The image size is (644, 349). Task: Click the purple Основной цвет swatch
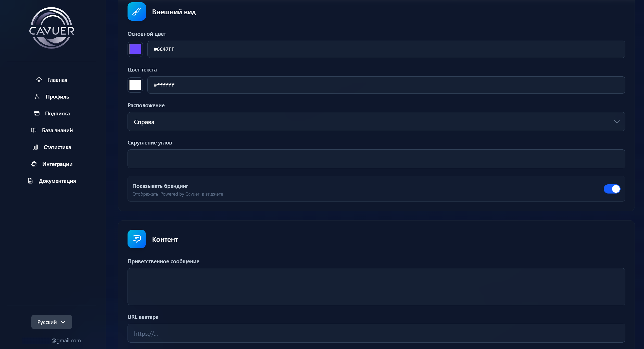[135, 49]
